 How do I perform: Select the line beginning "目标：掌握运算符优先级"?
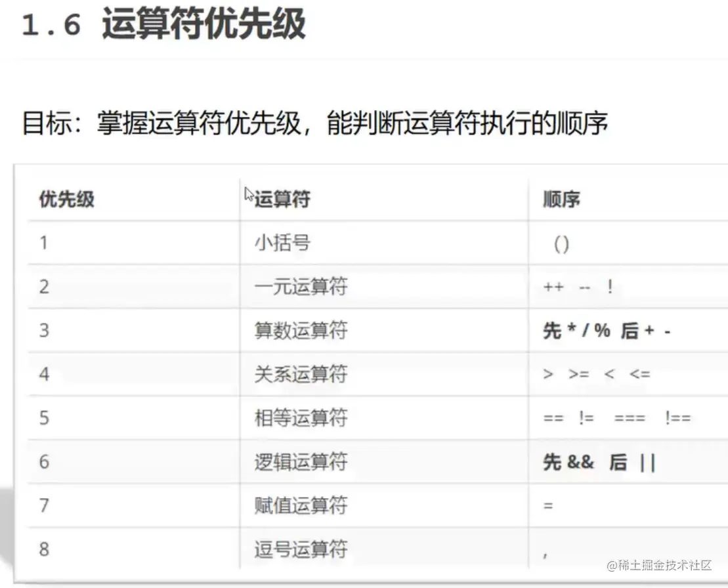[x=315, y=123]
